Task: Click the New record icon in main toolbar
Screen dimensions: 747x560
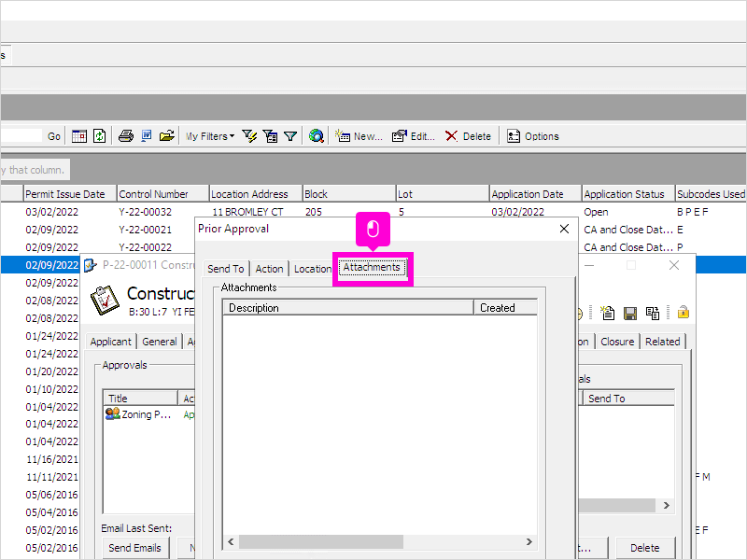Action: coord(343,136)
